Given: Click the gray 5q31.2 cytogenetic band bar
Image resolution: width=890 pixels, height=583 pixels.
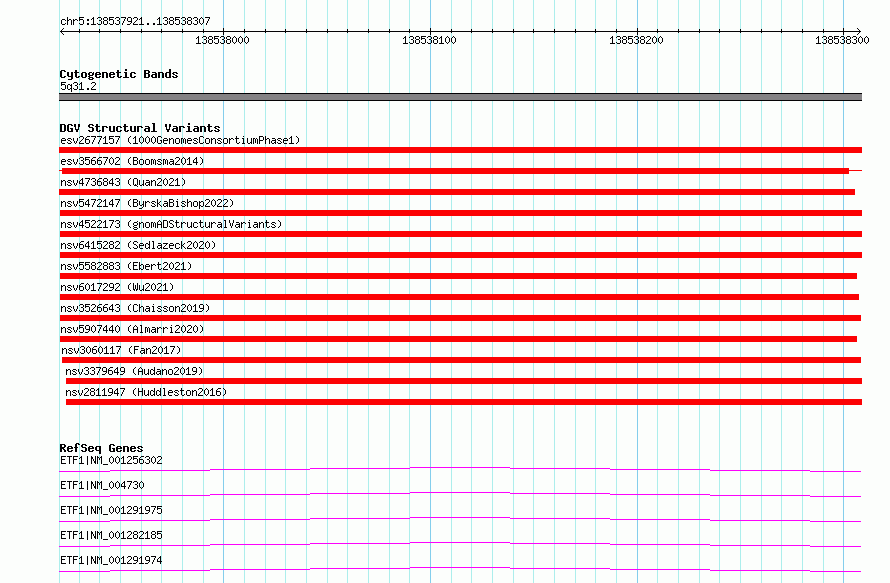Looking at the screenshot, I should pos(460,97).
